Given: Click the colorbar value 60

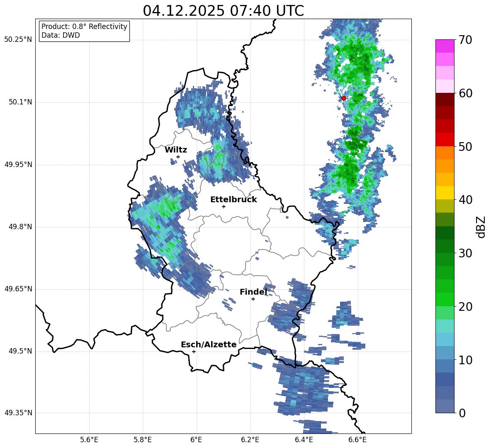Looking at the screenshot, I should (465, 93).
